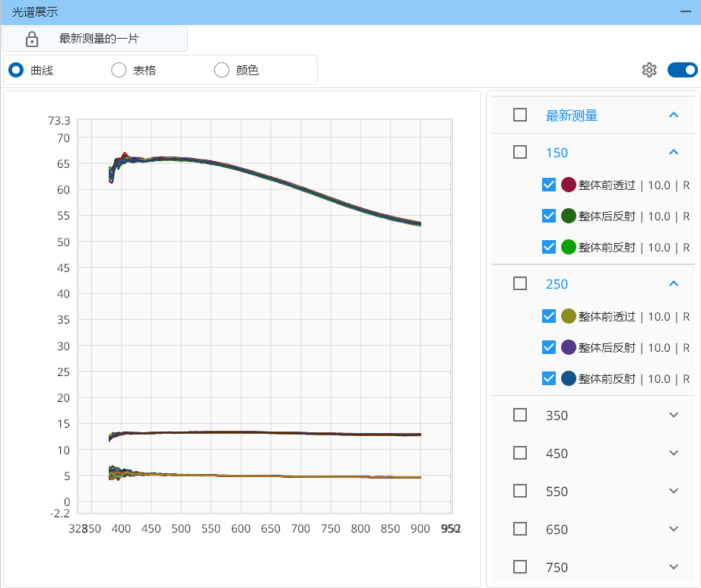The height and width of the screenshot is (588, 701).
Task: Switch to the 表格 view
Action: 119,70
